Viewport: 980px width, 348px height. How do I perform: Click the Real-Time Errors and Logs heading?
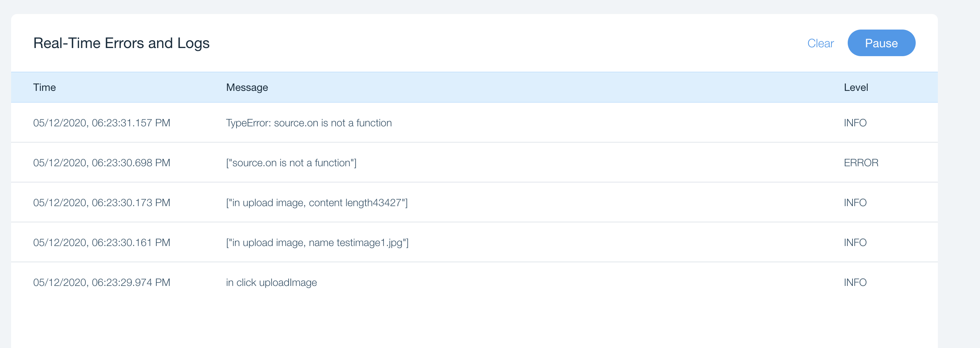pyautogui.click(x=121, y=43)
